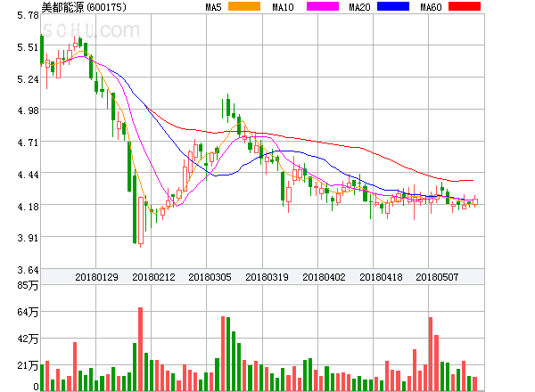Screen dimensions: 535x392
Task: Click the 20180418 date label
Action: click(x=381, y=277)
